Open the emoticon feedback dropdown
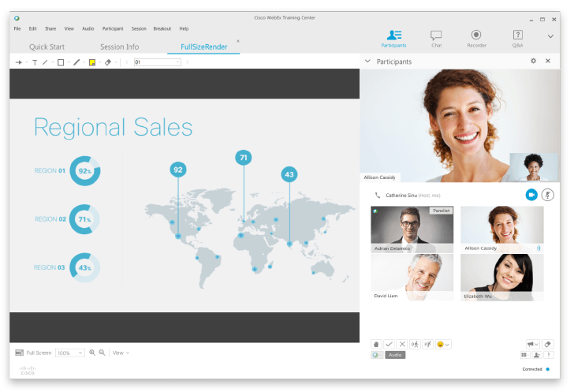Image resolution: width=574 pixels, height=392 pixels. (443, 345)
